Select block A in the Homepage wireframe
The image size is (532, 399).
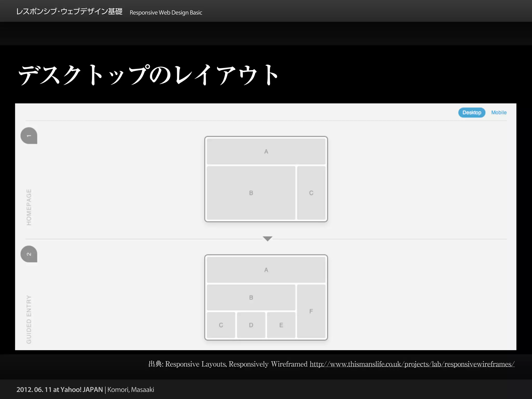266,151
